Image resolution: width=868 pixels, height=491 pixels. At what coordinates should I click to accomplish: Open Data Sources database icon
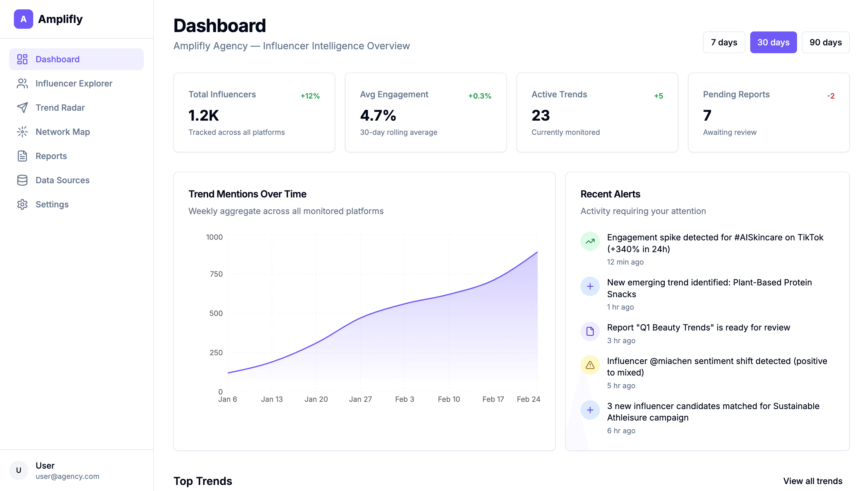(x=22, y=180)
